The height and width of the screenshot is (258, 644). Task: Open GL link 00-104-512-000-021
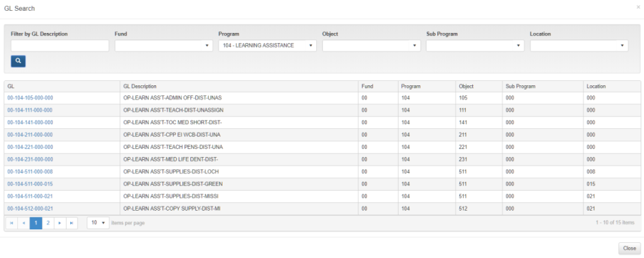30,209
